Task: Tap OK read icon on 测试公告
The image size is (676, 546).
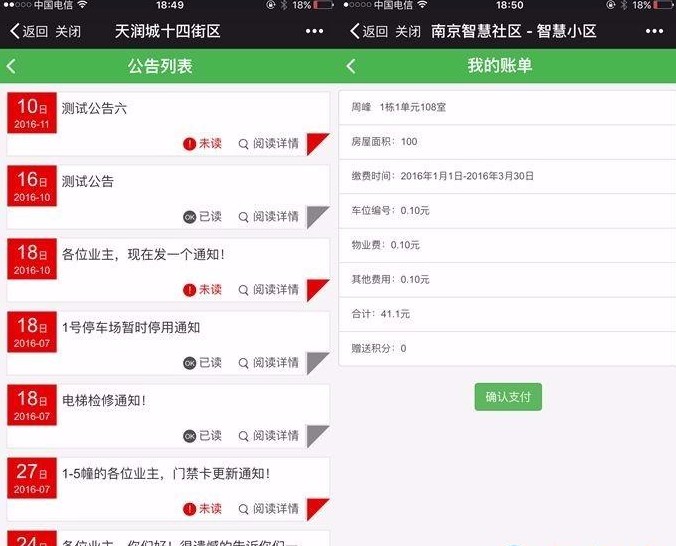Action: point(190,217)
